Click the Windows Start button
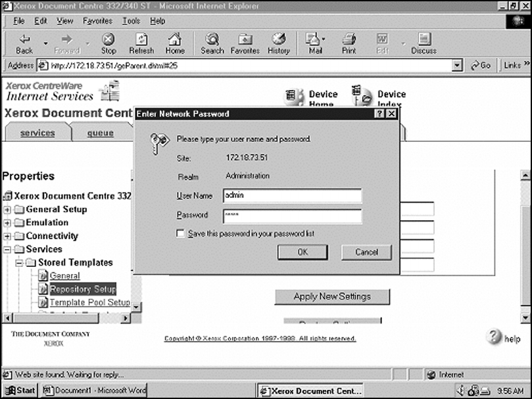The height and width of the screenshot is (399, 532). [20, 390]
